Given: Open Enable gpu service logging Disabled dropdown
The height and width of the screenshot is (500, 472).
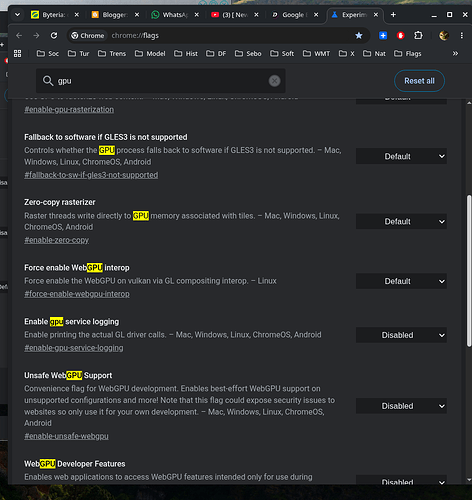Looking at the screenshot, I should tap(401, 335).
